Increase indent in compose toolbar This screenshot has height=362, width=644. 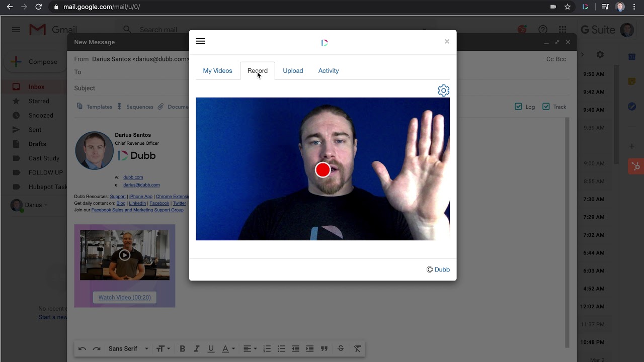(x=310, y=349)
